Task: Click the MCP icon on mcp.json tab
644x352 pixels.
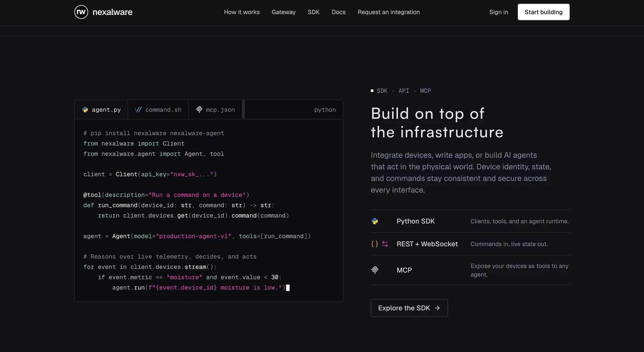Action: [199, 109]
